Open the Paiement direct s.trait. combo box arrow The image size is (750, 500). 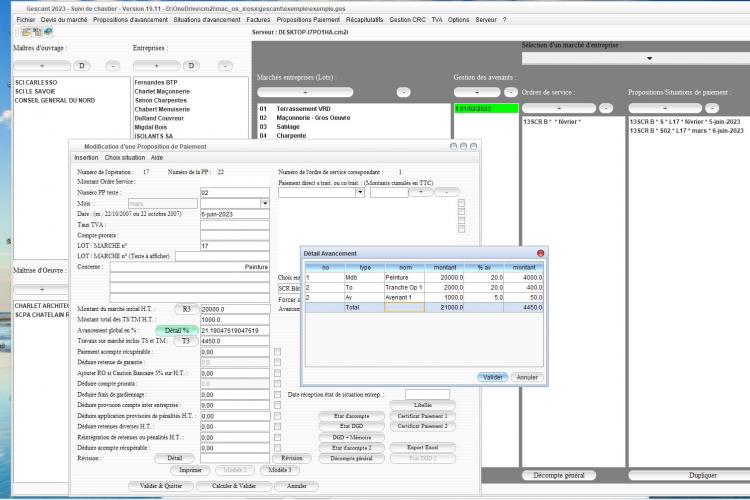coord(360,192)
